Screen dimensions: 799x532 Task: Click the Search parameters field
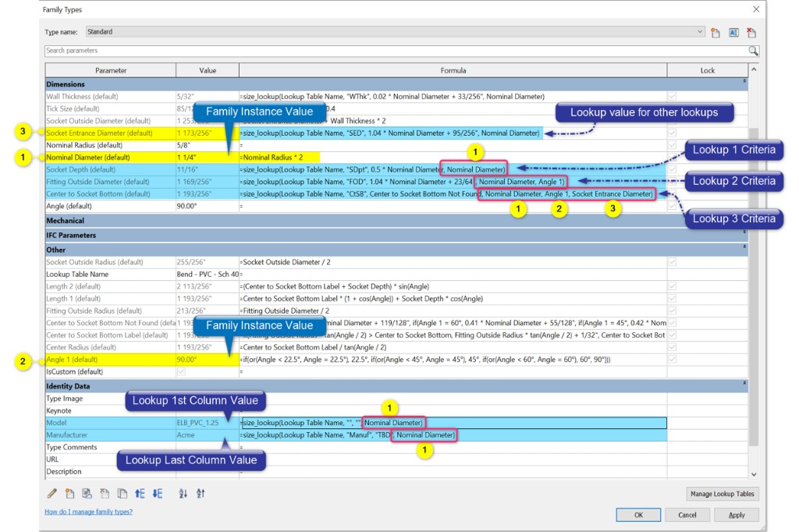pyautogui.click(x=396, y=51)
